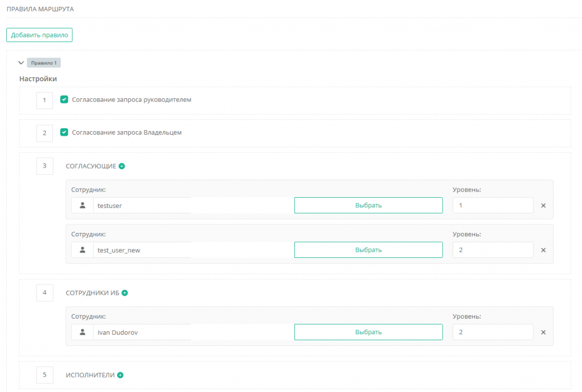Click the user icon beside testuser
The height and width of the screenshot is (392, 582).
82,206
